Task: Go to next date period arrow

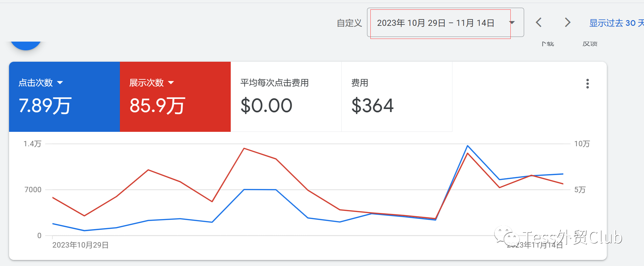Action: [567, 22]
